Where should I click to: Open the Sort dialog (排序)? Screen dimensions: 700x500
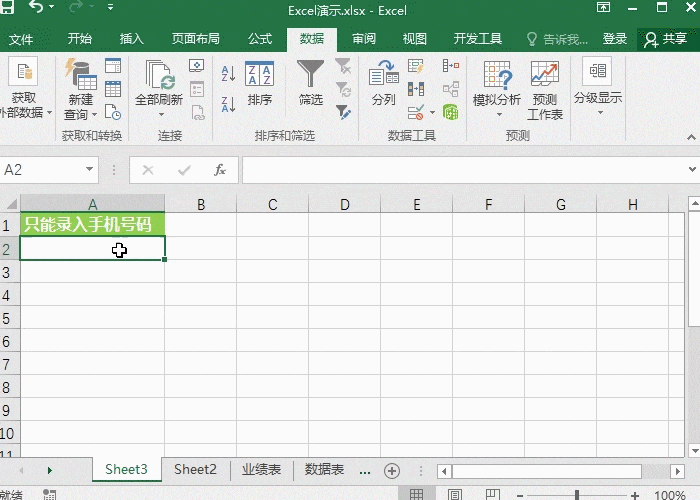259,84
